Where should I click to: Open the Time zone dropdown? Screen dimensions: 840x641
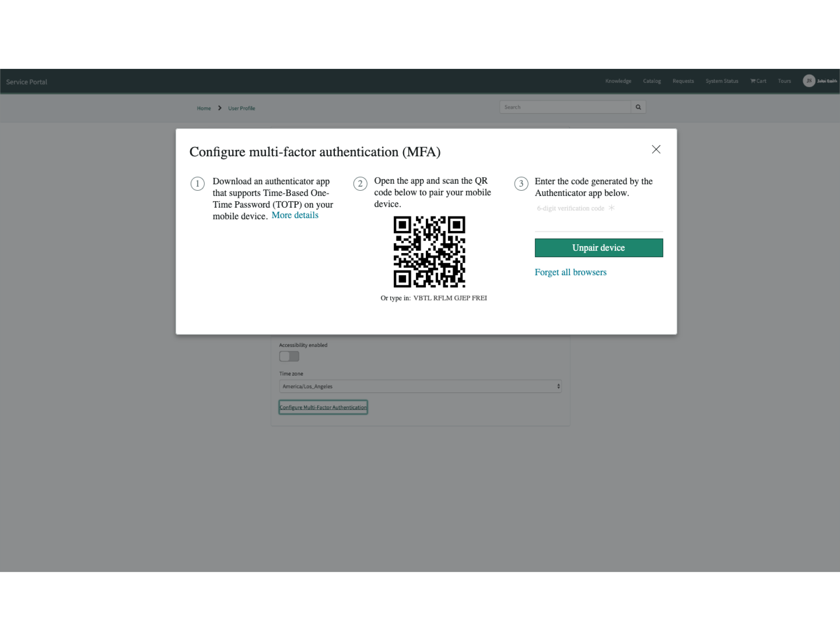(420, 386)
